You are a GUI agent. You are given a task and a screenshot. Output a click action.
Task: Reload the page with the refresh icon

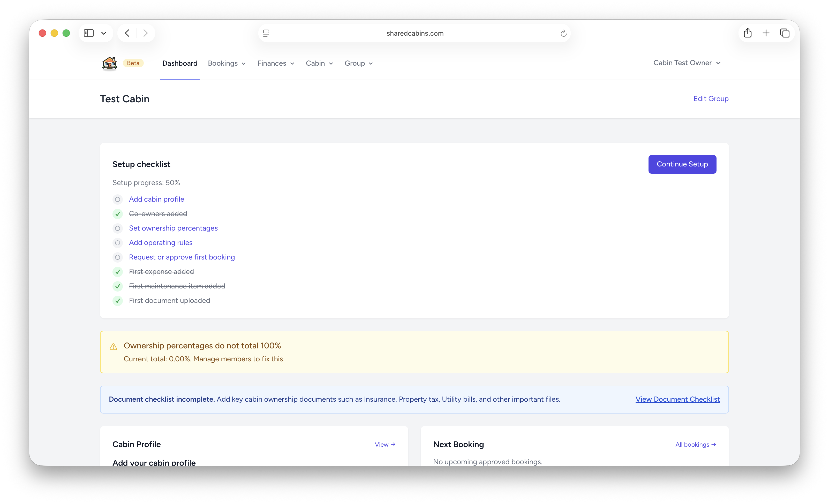point(563,33)
